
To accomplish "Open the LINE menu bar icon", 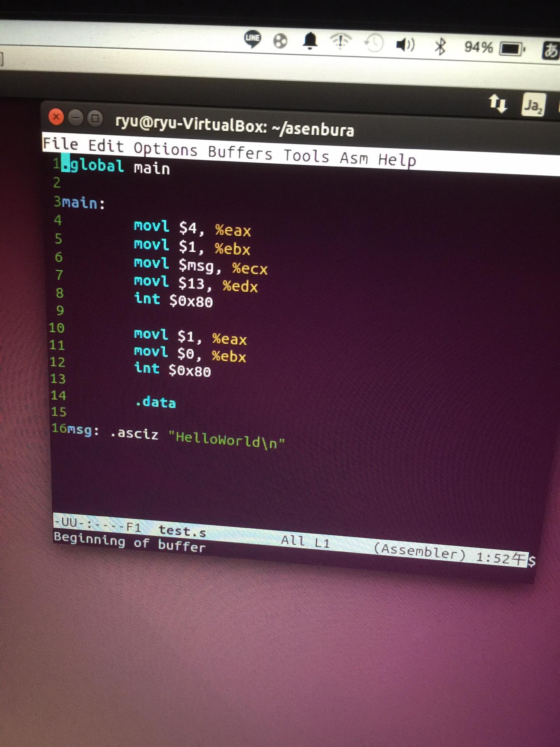I will [252, 39].
